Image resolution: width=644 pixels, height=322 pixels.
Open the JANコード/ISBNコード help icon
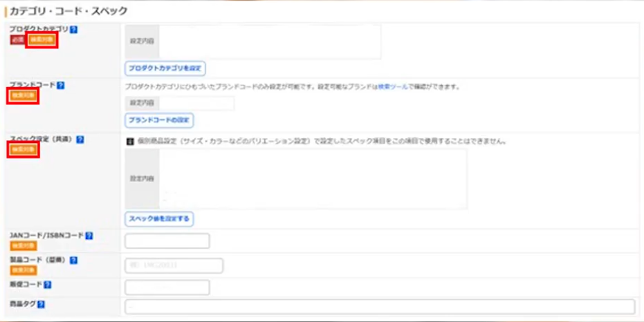tap(89, 236)
